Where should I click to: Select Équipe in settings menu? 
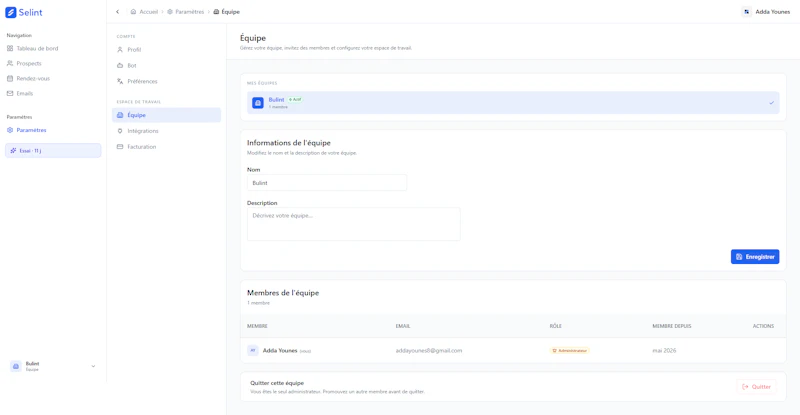tap(166, 115)
